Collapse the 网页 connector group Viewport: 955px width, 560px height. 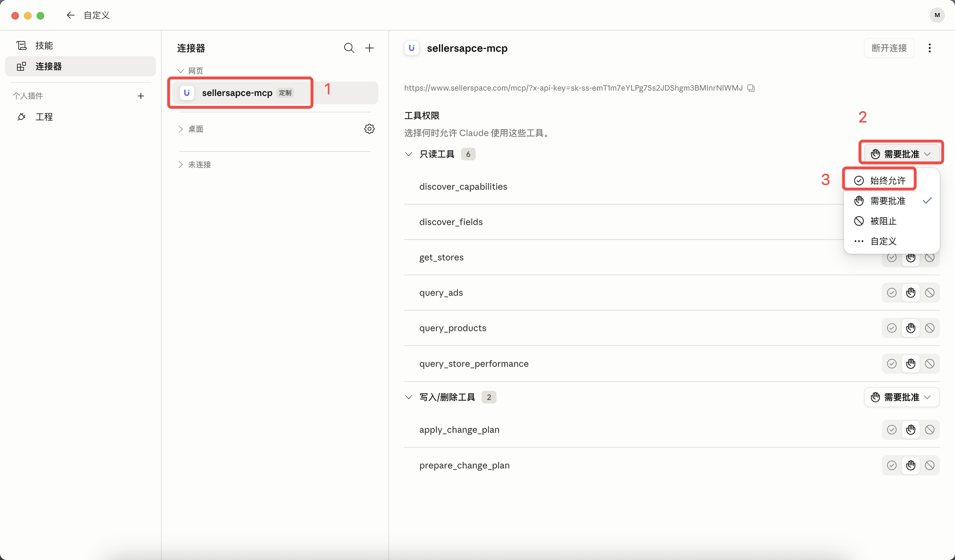pyautogui.click(x=180, y=71)
